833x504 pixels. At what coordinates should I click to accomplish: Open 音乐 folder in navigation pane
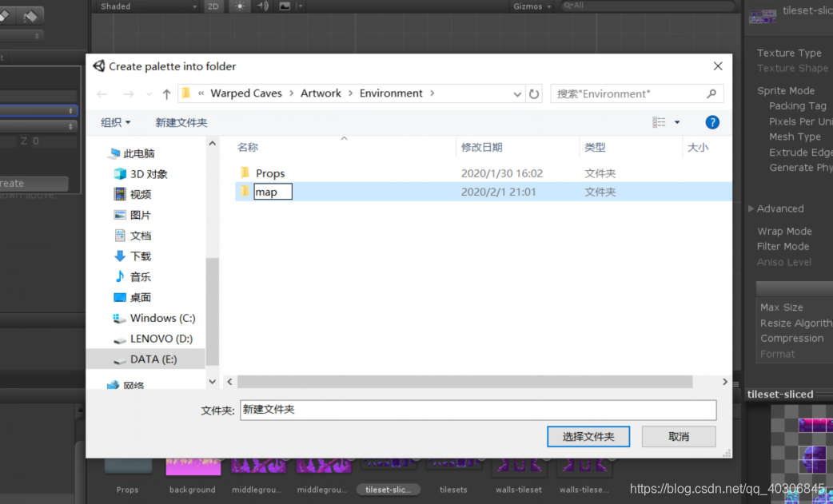(133, 276)
